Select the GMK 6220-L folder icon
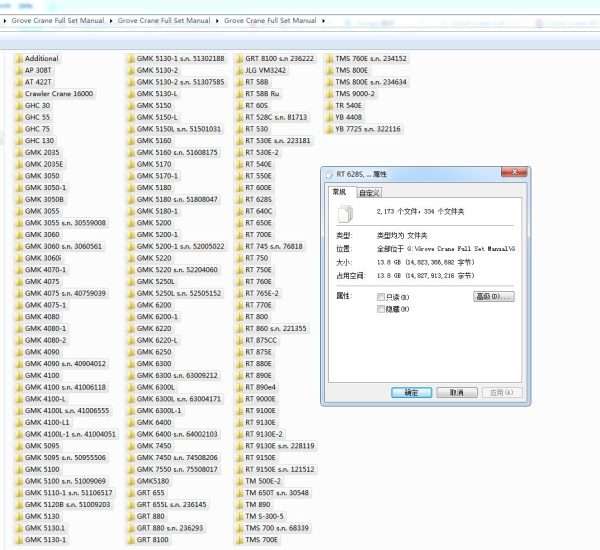600x550 pixels. 131,341
